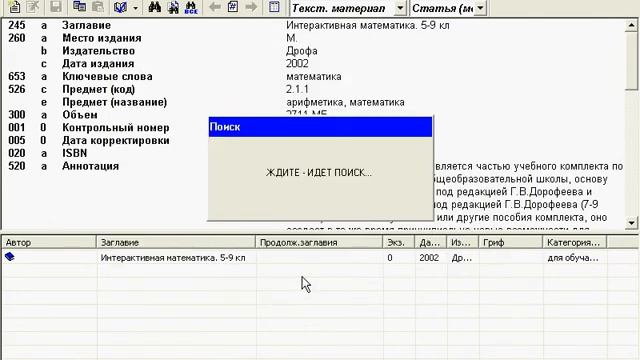Screen dimensions: 640x360
Task: Click the 'Заглавие' field label
Action: (x=86, y=25)
